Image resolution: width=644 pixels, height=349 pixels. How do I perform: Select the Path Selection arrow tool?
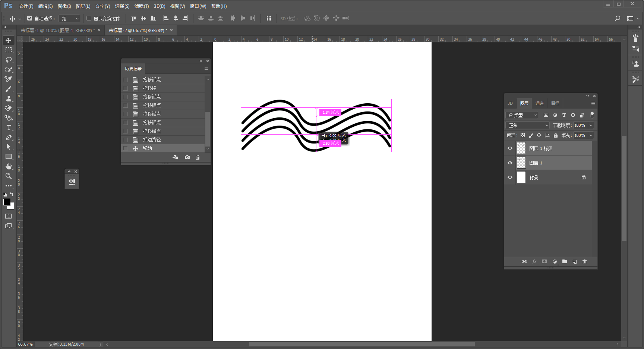click(x=9, y=147)
